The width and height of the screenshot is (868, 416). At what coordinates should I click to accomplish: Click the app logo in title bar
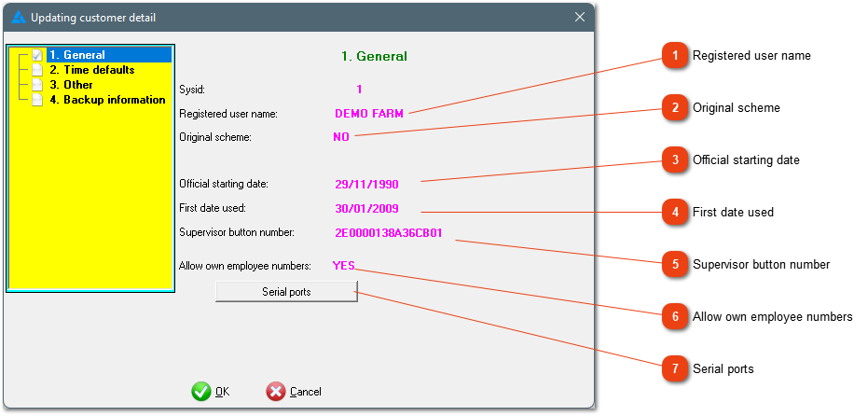[x=19, y=18]
